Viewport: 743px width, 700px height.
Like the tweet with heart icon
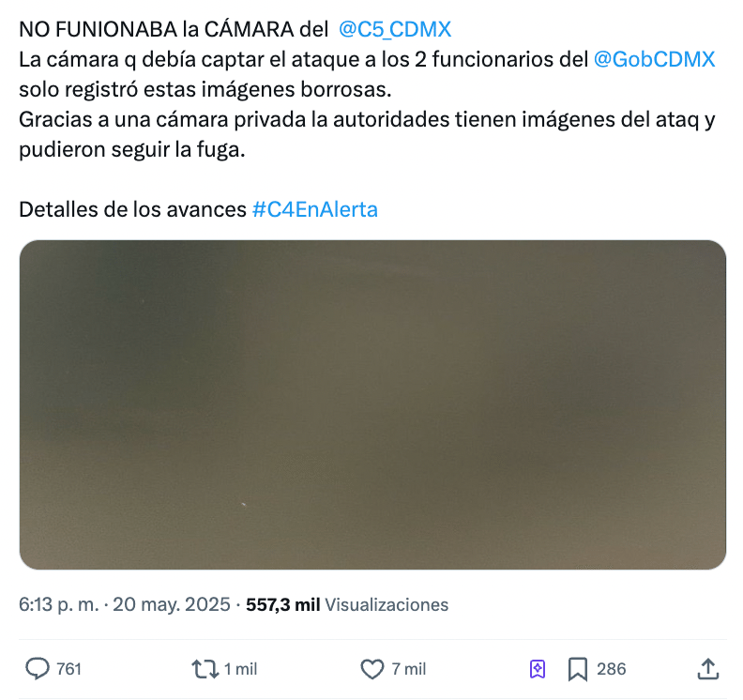tap(372, 669)
